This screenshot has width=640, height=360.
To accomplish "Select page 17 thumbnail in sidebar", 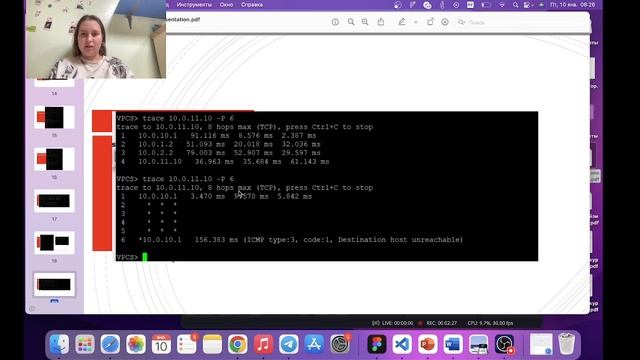I will tap(54, 201).
